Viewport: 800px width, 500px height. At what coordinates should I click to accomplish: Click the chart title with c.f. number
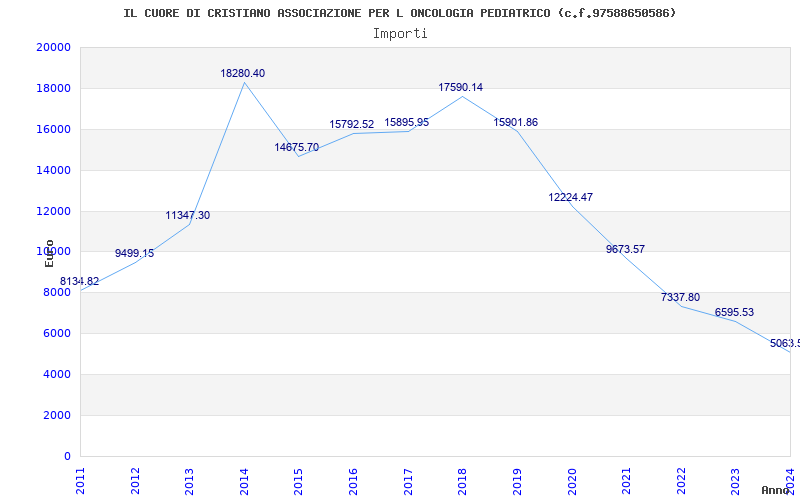(x=400, y=13)
